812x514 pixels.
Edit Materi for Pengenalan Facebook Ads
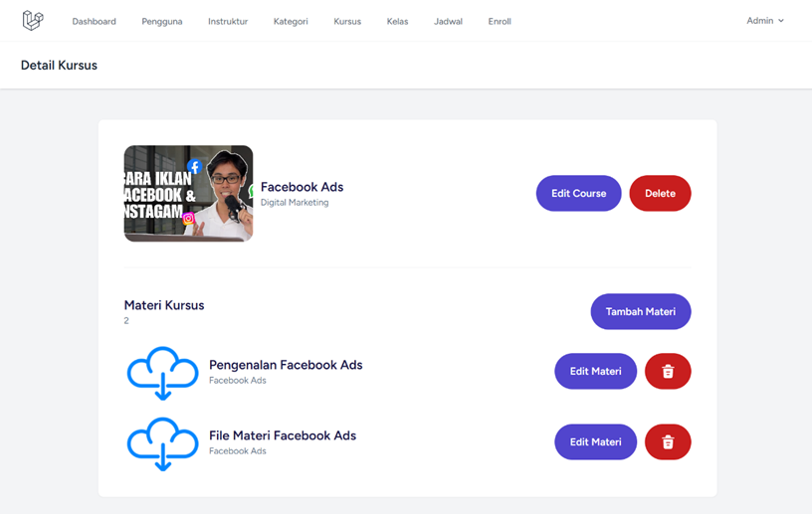pos(595,371)
